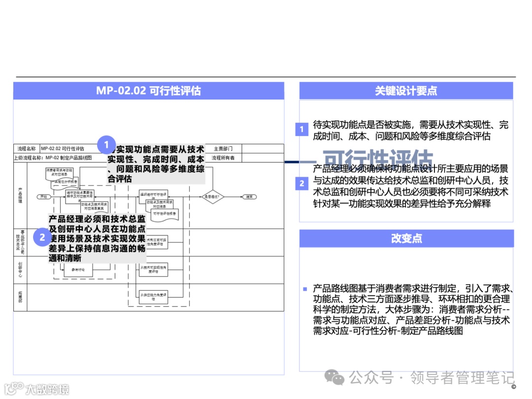Click the '结束' end node in the flowchart
Viewport: 532px width, 399px height.
(249, 197)
